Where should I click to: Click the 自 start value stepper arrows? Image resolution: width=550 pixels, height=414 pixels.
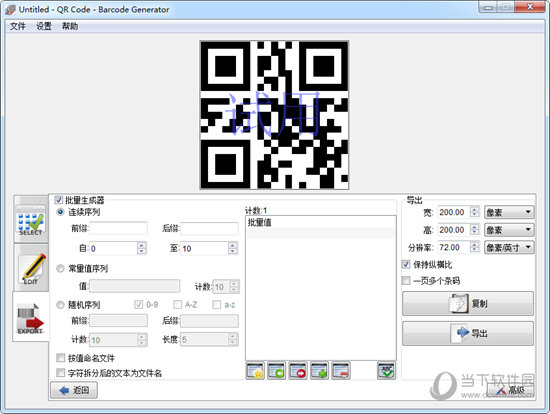[141, 248]
